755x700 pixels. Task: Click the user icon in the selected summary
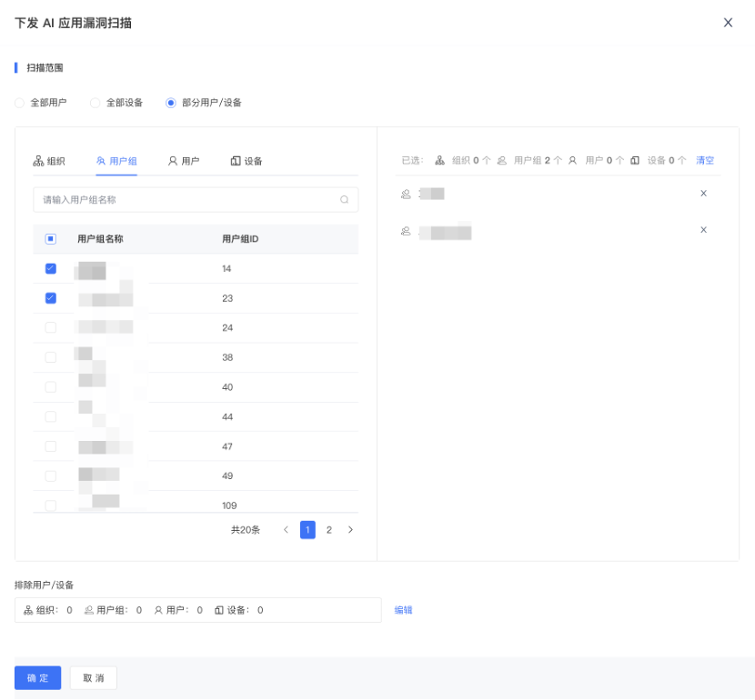click(x=572, y=161)
